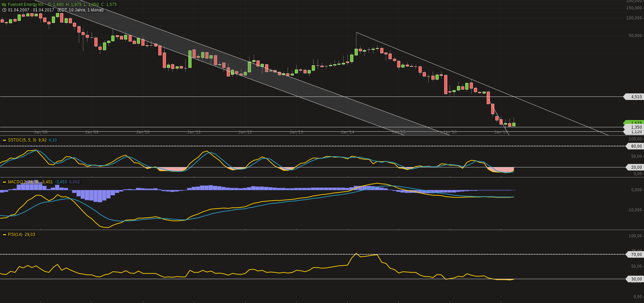
Task: Click the Jan '14 time axis label
Action: pyautogui.click(x=348, y=132)
